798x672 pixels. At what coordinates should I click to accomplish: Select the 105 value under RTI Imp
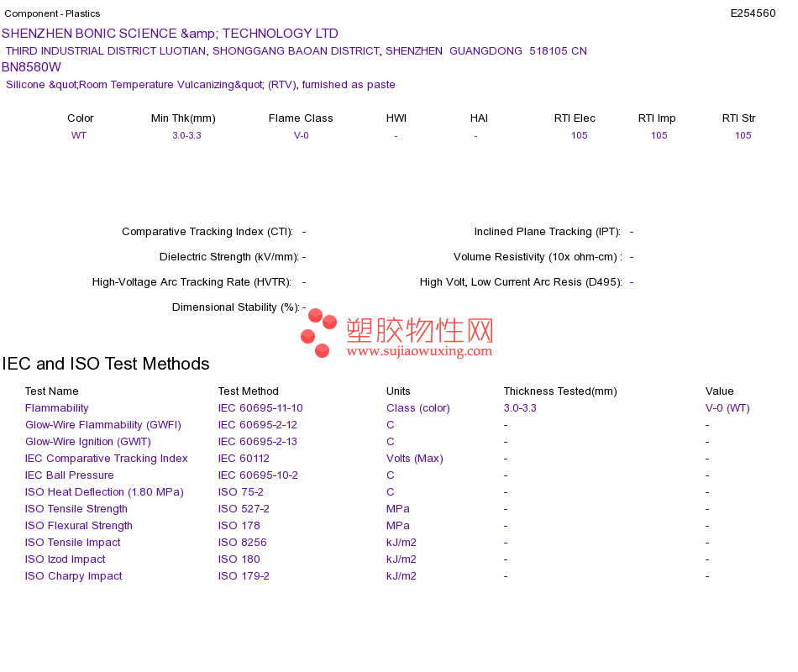[x=659, y=135]
